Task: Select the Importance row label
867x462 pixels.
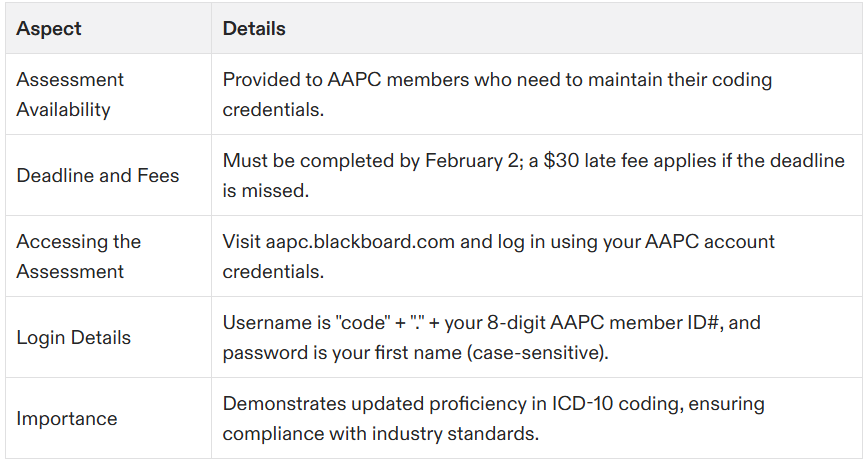Action: click(67, 418)
